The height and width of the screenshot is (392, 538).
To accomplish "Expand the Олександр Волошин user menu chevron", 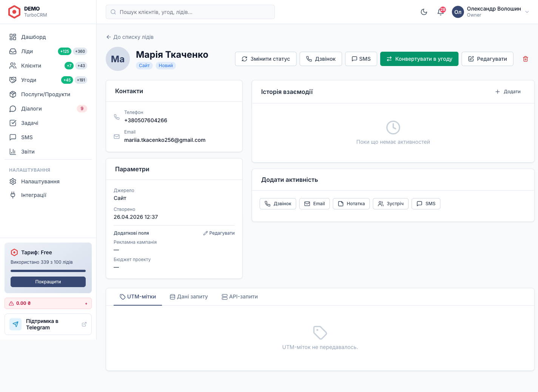I will point(527,12).
